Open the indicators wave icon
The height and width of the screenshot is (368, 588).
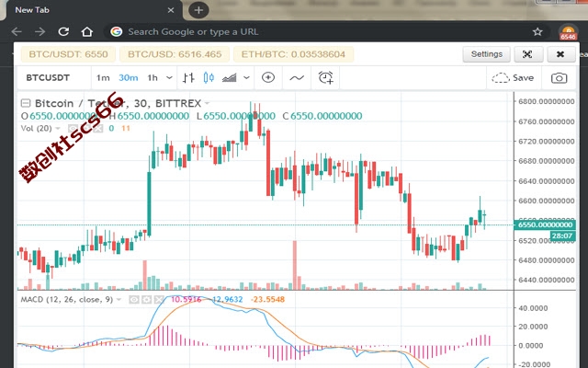point(297,77)
